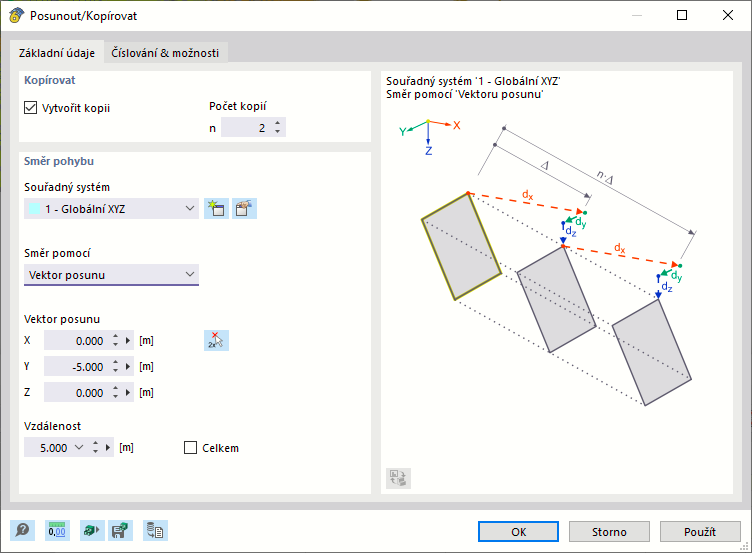Screen dimensions: 752x553
Task: Open the Y value arrow menu
Action: (128, 366)
